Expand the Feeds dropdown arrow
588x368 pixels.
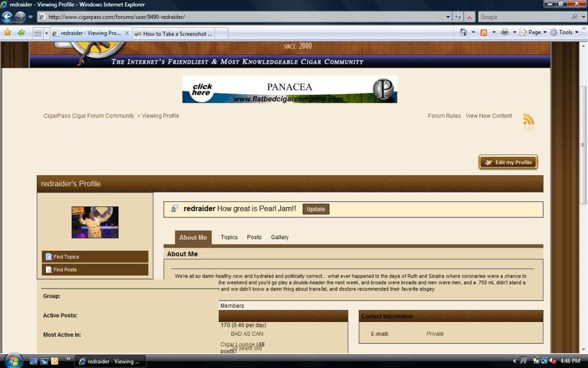coord(494,32)
